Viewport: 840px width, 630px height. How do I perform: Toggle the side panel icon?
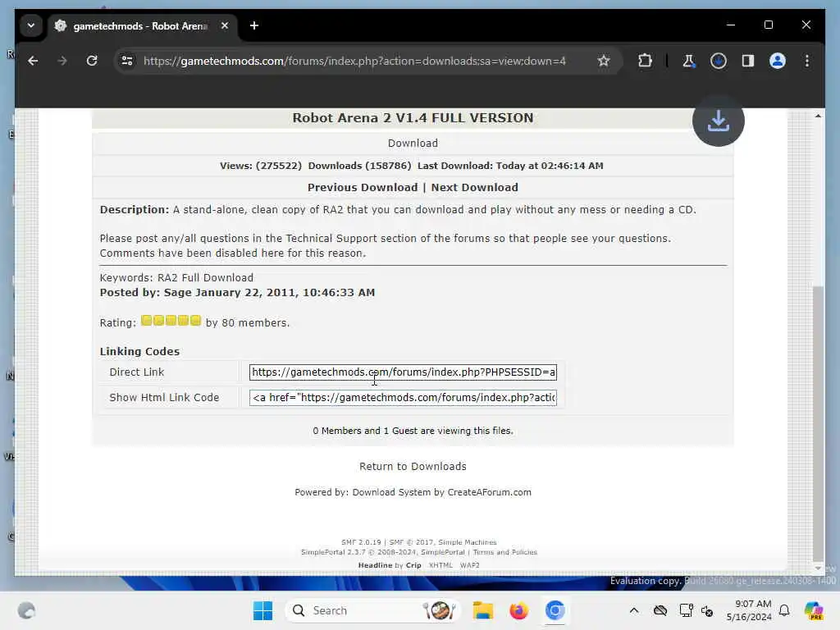tap(748, 61)
